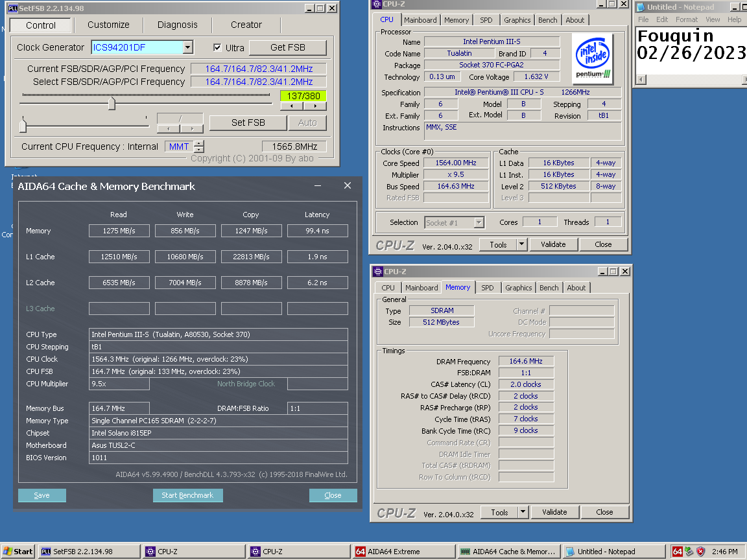Open Memory tab in top CPU-Z
The image size is (747, 560).
tap(456, 20)
